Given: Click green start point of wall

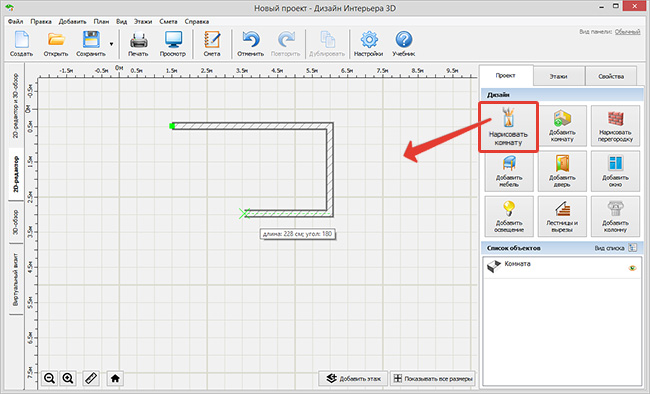Looking at the screenshot, I should 172,126.
